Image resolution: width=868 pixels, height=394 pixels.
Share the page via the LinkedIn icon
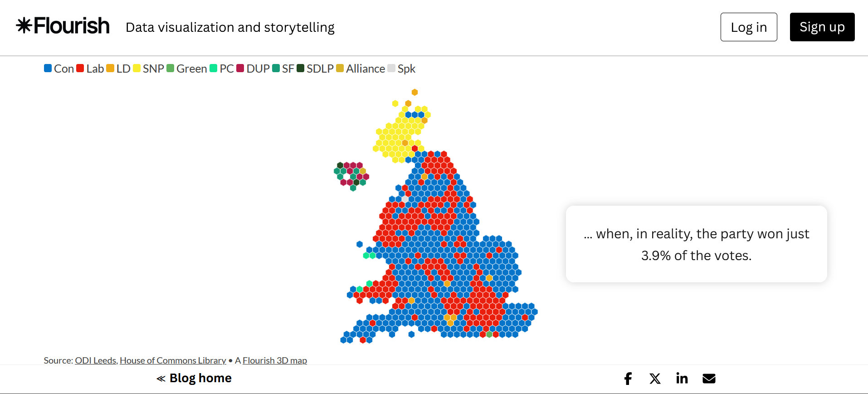(682, 378)
